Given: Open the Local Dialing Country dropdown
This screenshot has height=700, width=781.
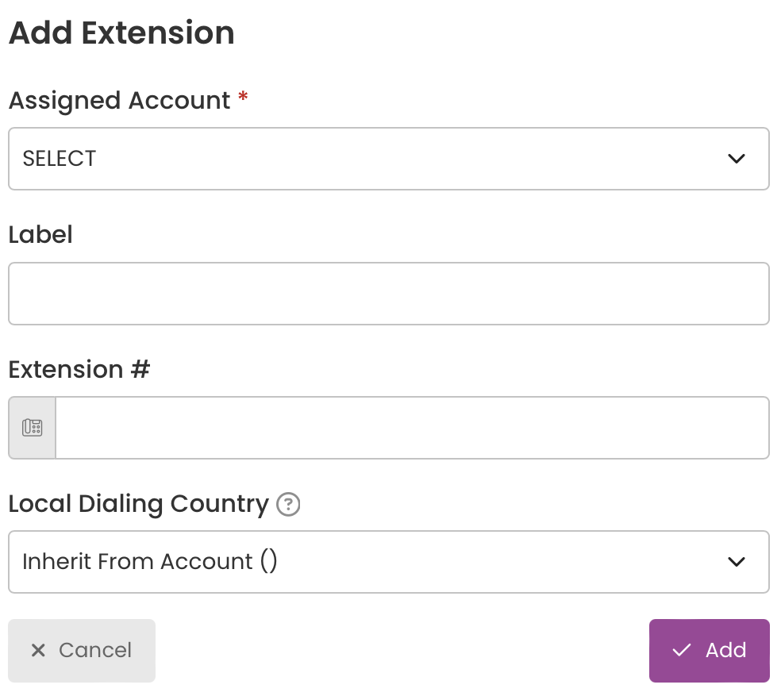Looking at the screenshot, I should tap(389, 561).
